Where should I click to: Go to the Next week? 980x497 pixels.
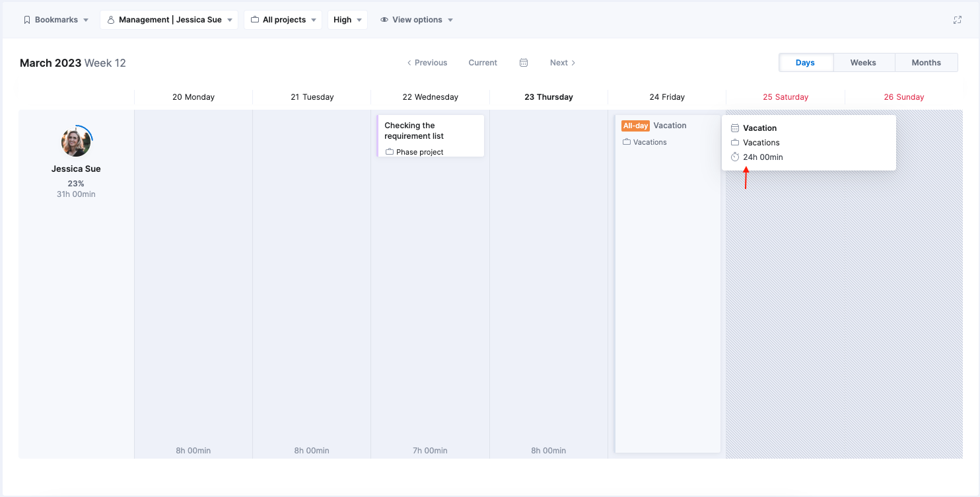tap(563, 63)
